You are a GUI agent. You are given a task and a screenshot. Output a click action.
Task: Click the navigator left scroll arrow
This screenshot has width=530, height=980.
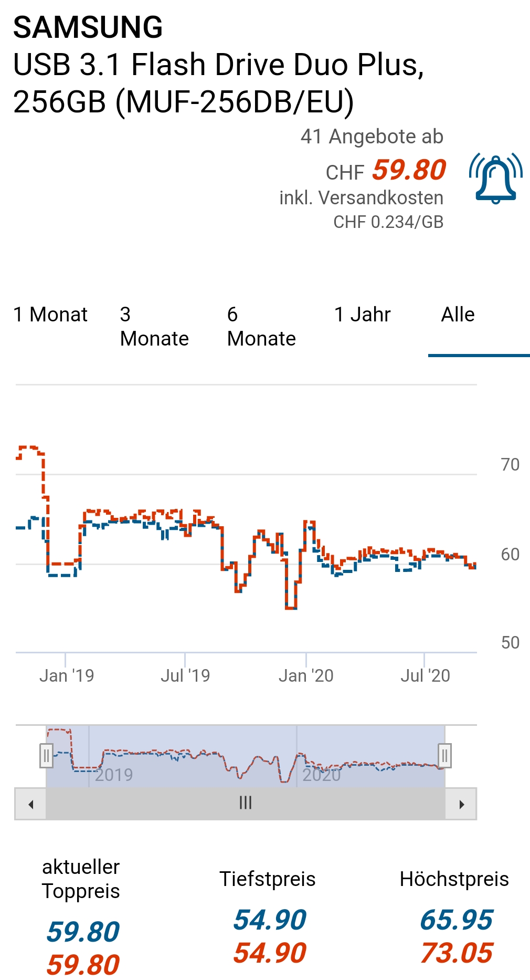31,804
